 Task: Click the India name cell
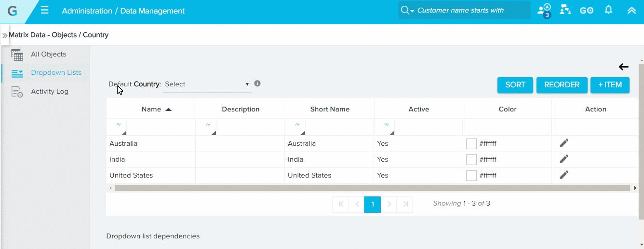coord(151,159)
